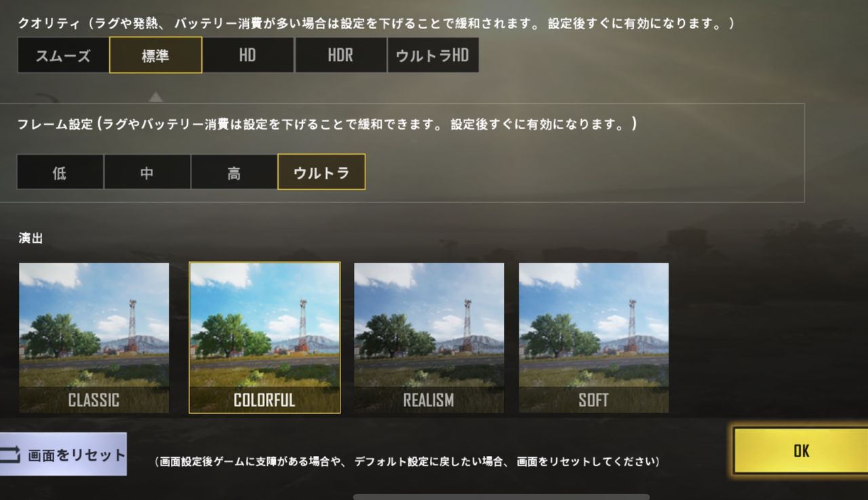868x500 pixels.
Task: Click the 画面をリセット button
Action: click(x=63, y=454)
